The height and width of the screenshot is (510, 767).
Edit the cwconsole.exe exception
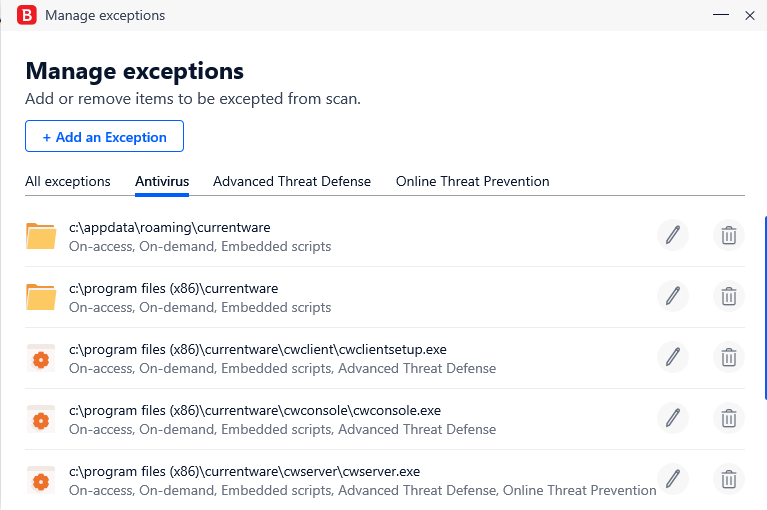pyautogui.click(x=673, y=418)
